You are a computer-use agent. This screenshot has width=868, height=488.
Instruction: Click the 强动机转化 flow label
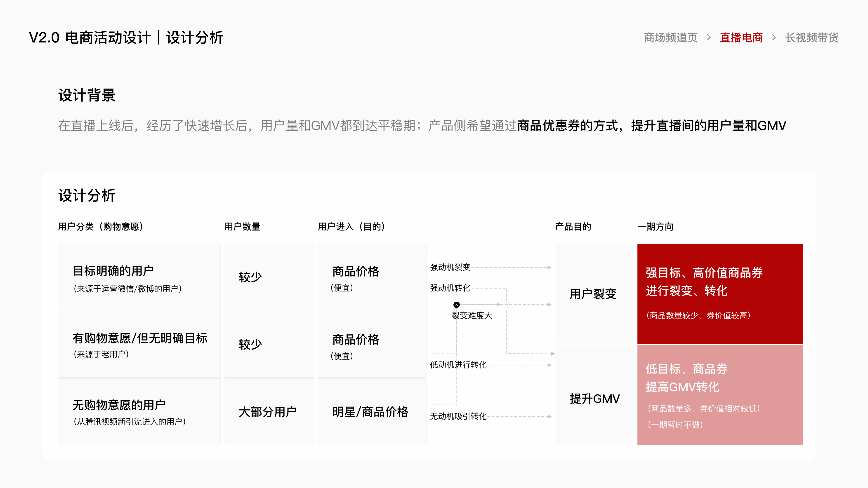pyautogui.click(x=450, y=288)
